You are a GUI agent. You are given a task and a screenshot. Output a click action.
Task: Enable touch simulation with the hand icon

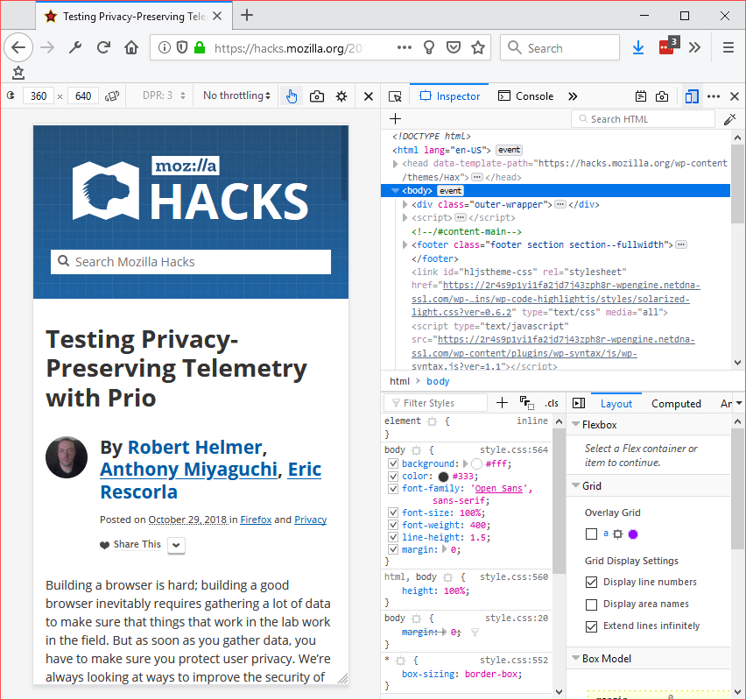[x=292, y=95]
